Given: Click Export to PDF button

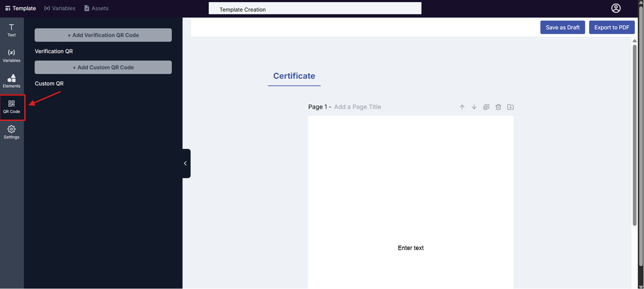Looking at the screenshot, I should coord(612,27).
